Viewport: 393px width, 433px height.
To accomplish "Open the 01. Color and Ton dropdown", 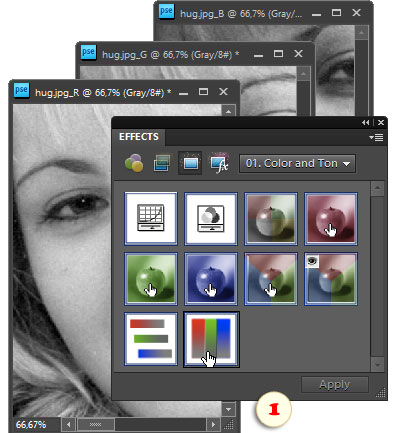I will pos(297,163).
